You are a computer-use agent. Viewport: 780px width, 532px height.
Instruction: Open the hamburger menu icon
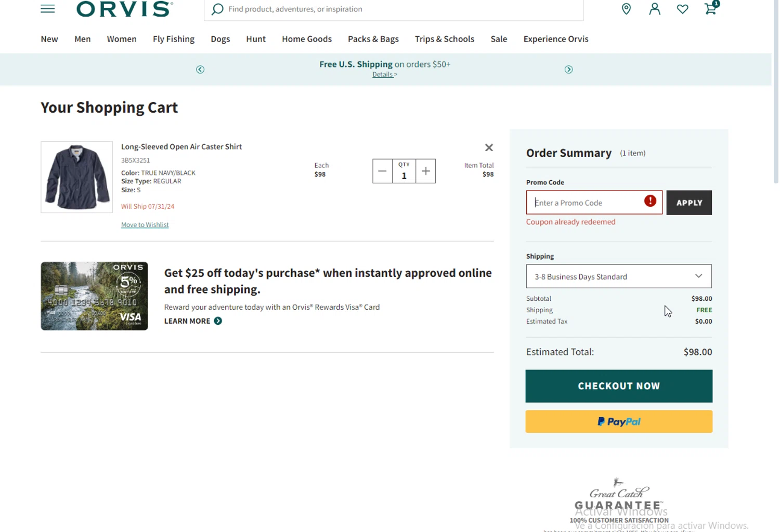click(48, 9)
